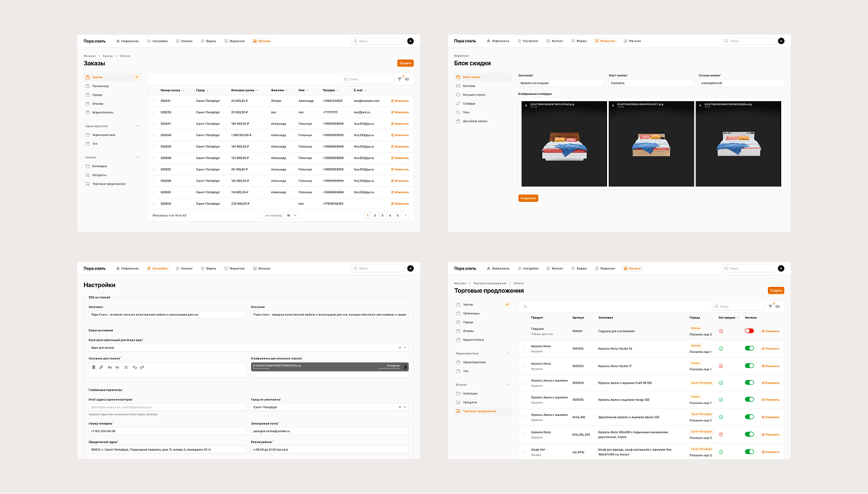Collapse Каталог group in Заказы screen sidebar
Screen dimensions: 868x494
click(138, 157)
